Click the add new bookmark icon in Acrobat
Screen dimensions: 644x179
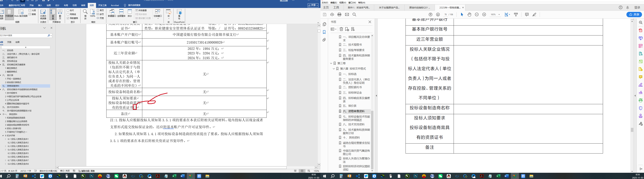(x=347, y=29)
